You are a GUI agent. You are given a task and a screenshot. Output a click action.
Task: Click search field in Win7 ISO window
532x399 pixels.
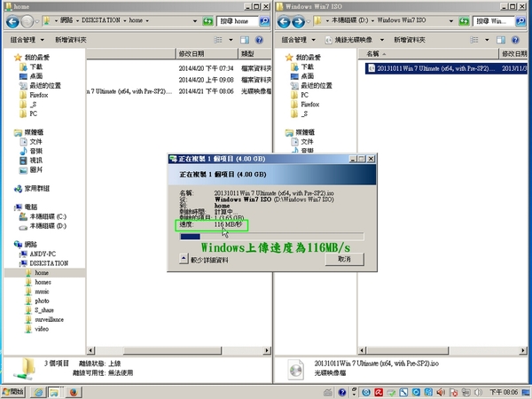point(494,21)
